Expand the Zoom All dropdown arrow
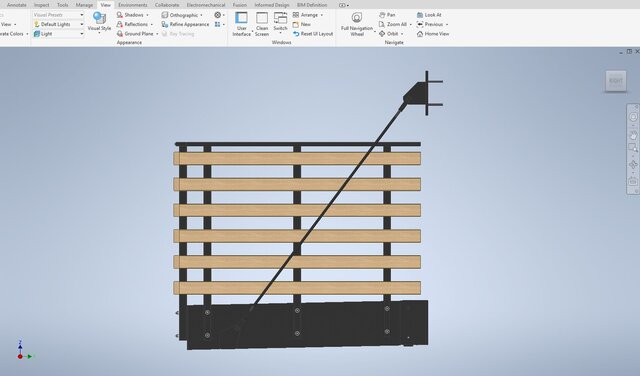640x376 pixels. 410,24
